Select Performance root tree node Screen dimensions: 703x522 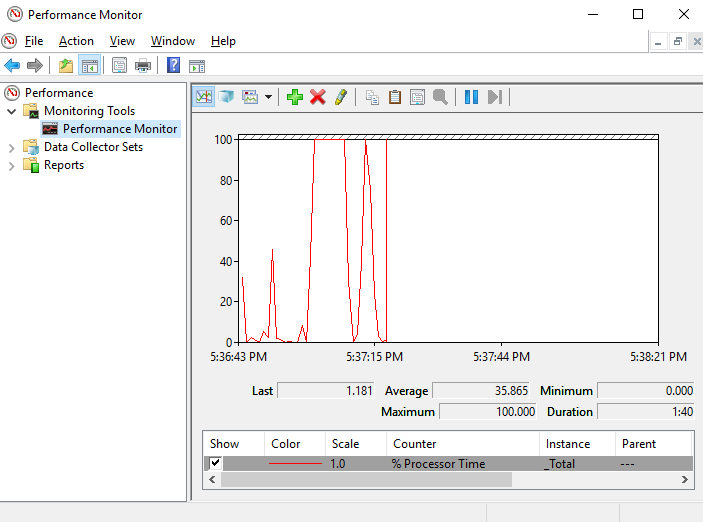(59, 93)
